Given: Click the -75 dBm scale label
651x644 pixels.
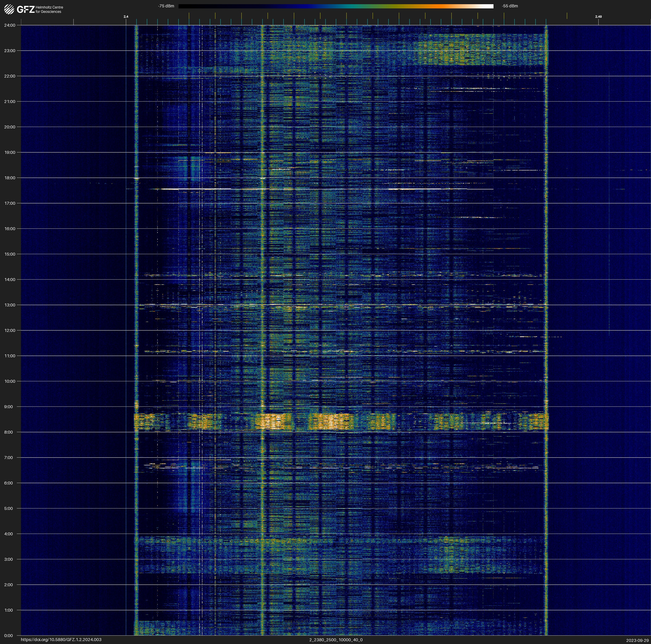Looking at the screenshot, I should point(166,6).
